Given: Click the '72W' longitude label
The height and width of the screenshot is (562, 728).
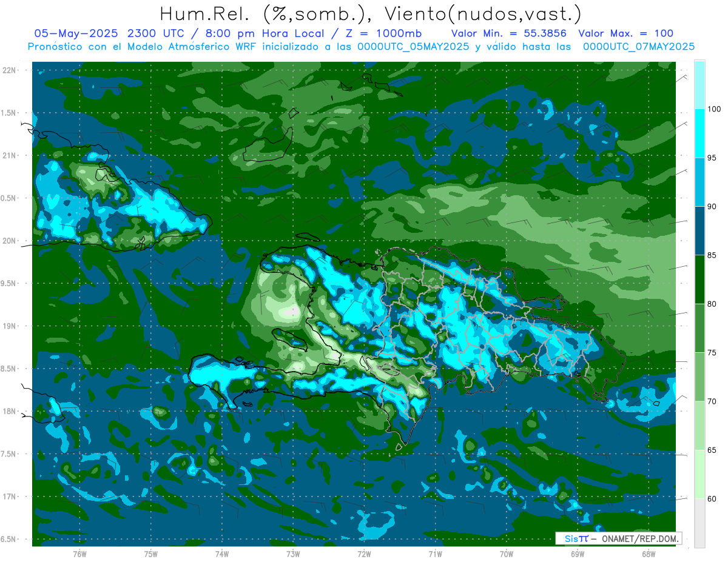Looking at the screenshot, I should (x=364, y=554).
